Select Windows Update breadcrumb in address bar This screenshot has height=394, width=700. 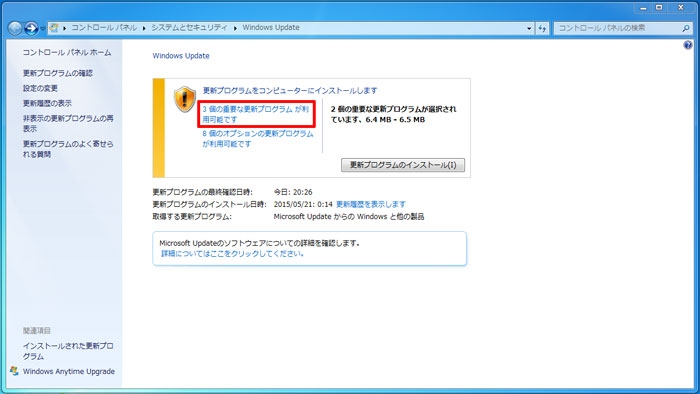271,28
